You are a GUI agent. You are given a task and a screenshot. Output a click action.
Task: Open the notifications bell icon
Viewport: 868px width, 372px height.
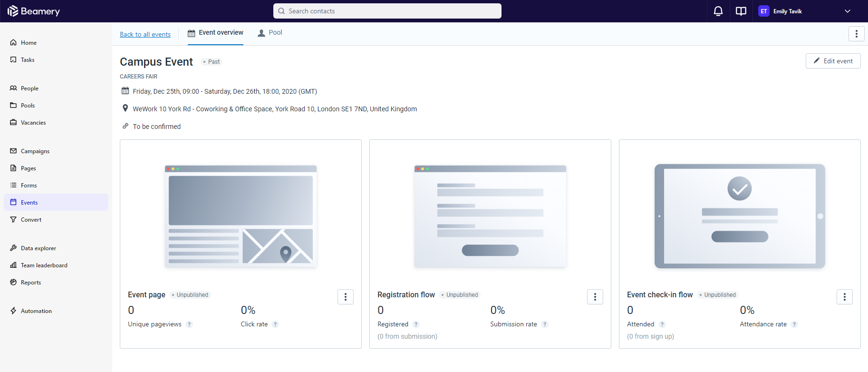coord(718,11)
